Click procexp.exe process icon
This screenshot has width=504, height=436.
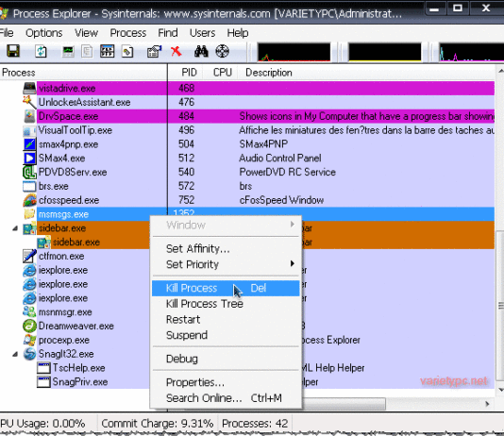click(29, 340)
